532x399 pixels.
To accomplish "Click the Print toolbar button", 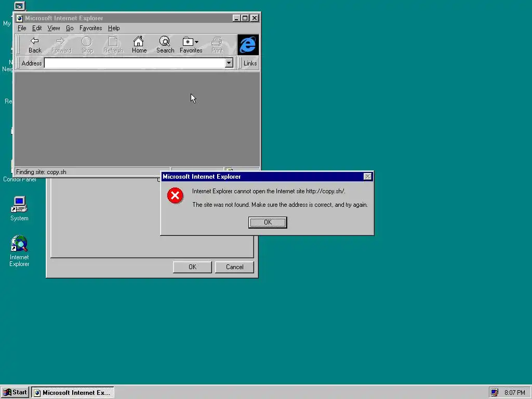I will point(217,45).
